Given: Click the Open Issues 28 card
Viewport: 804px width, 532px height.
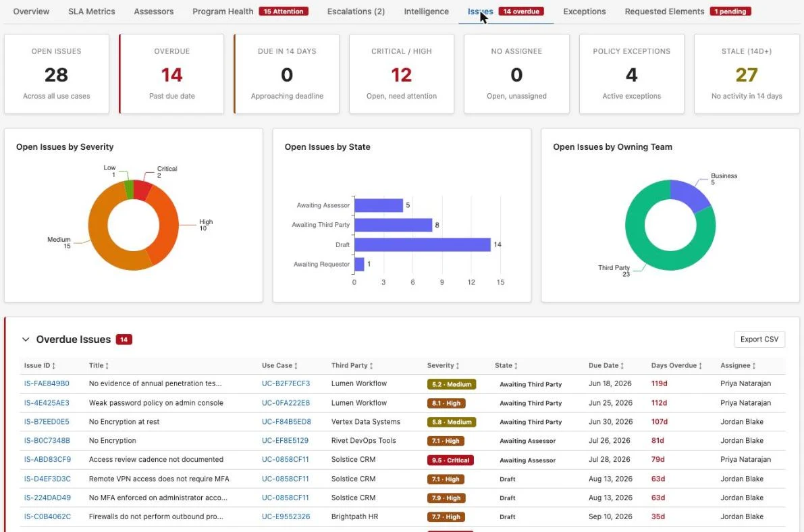Looking at the screenshot, I should [x=57, y=74].
